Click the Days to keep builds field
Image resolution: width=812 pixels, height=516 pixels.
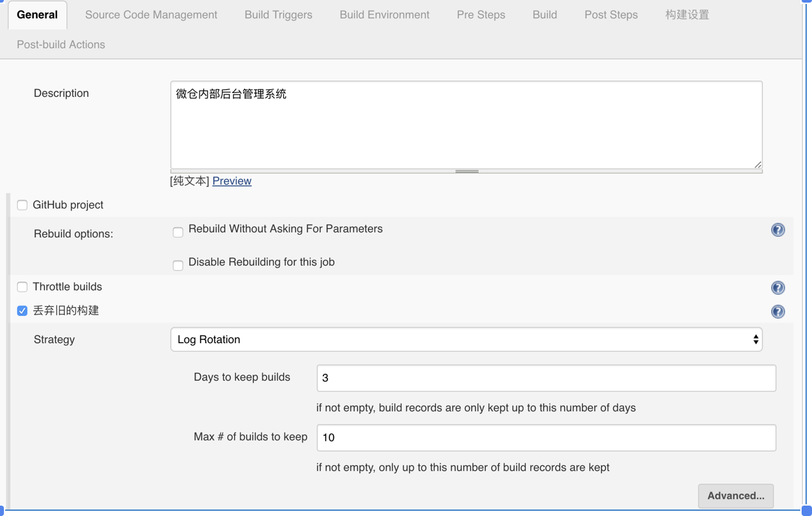pos(546,378)
